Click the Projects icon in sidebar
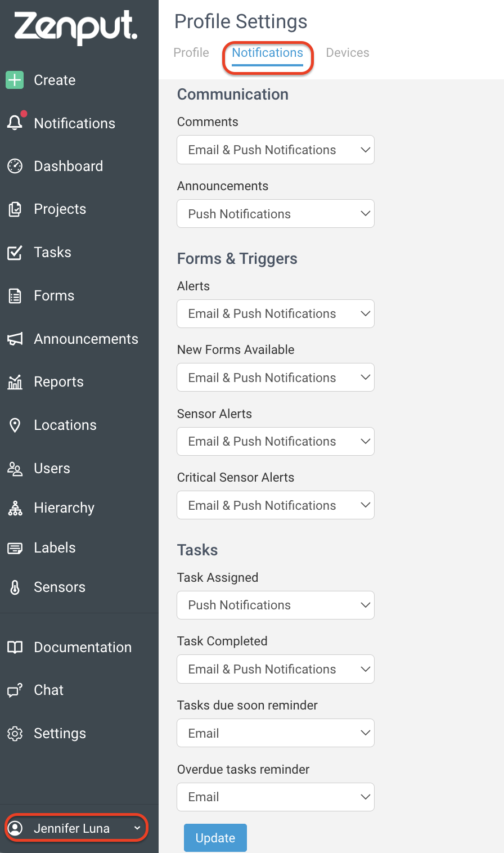This screenshot has width=504, height=853. pos(15,209)
